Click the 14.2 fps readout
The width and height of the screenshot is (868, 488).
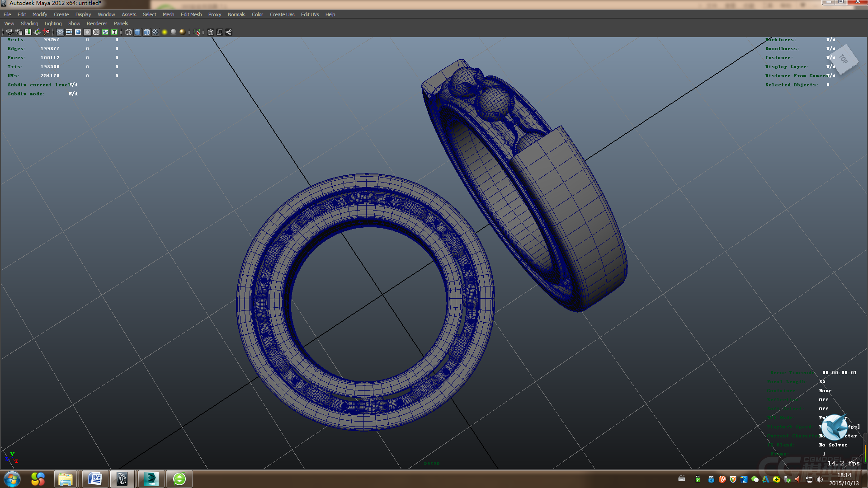(844, 463)
